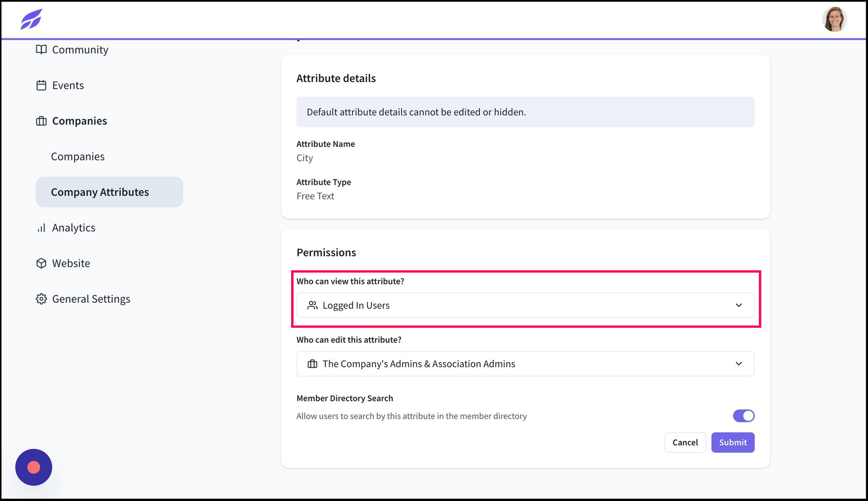Click the 'Member Directory Search' label
The width and height of the screenshot is (868, 501).
345,398
